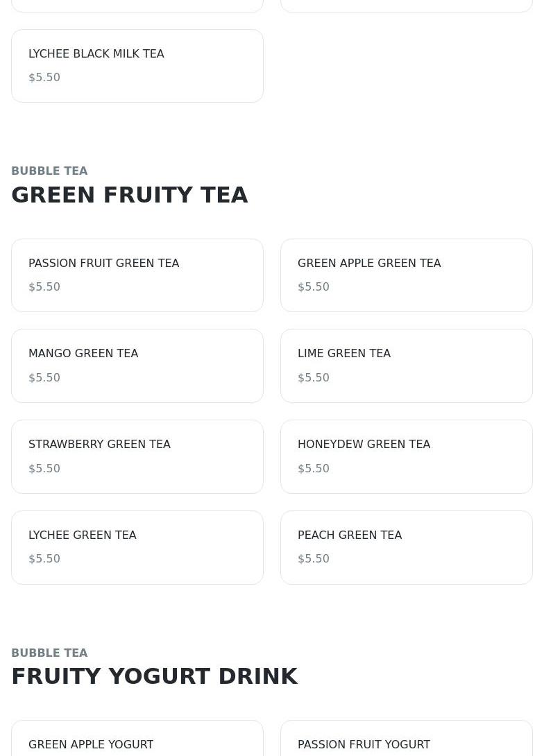544x756 pixels.
Task: Open the Strawberry Green Tea item
Action: point(137,456)
